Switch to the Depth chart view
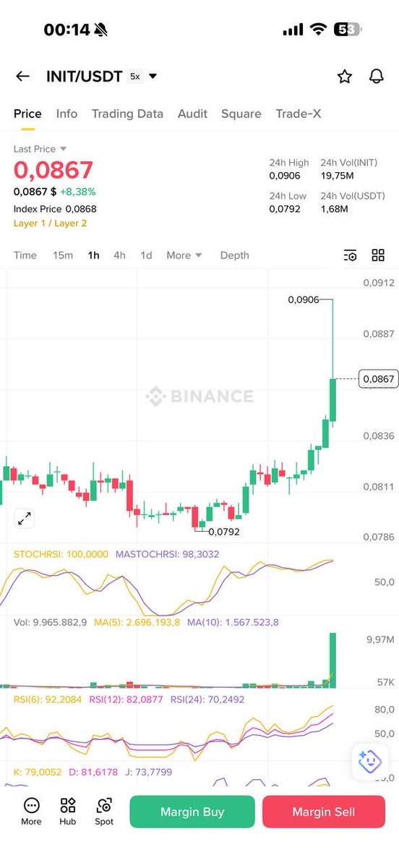 pos(234,255)
